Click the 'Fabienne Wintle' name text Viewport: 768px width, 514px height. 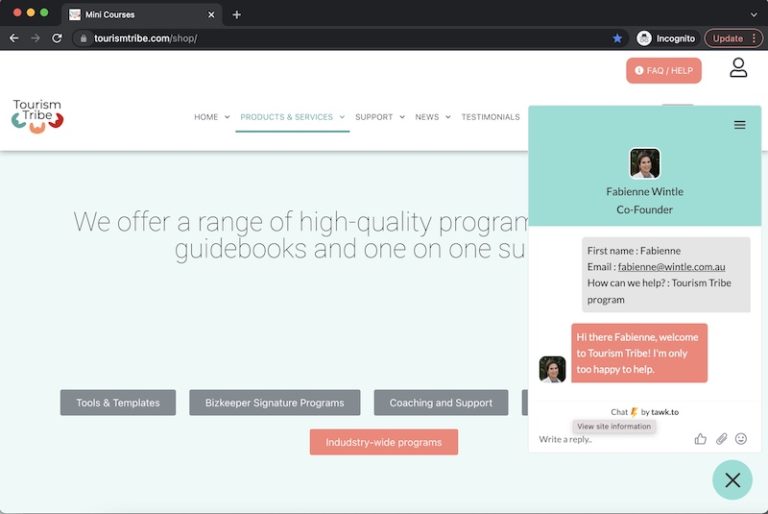click(x=645, y=192)
